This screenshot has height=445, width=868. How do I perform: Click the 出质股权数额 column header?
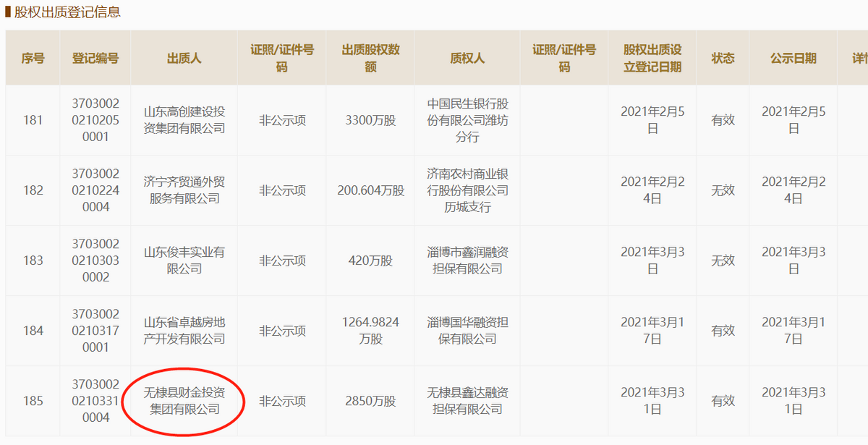(370, 59)
